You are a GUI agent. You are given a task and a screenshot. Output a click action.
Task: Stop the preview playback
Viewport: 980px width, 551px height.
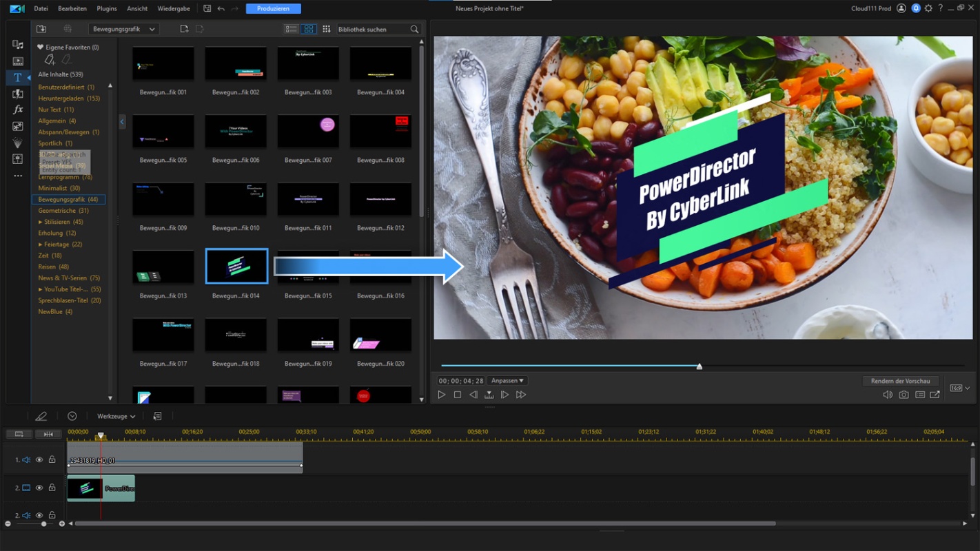(x=458, y=395)
